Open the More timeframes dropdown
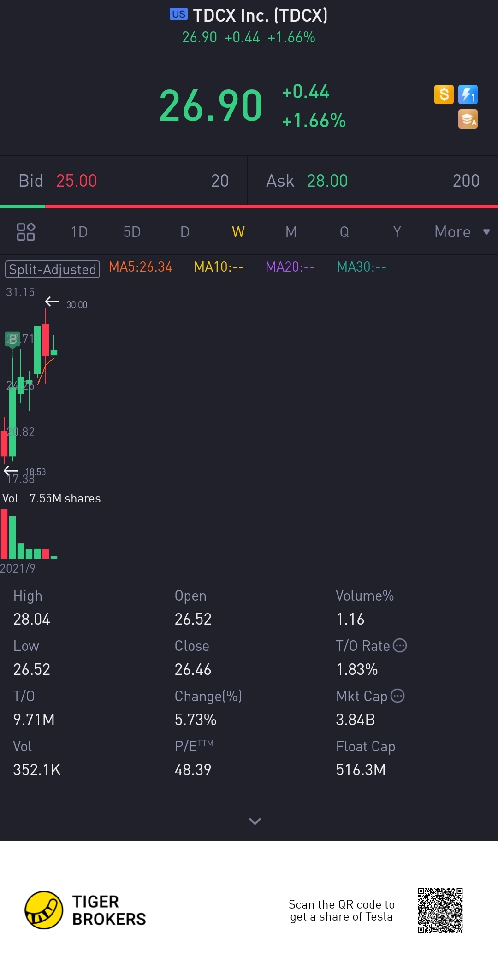 coord(462,232)
